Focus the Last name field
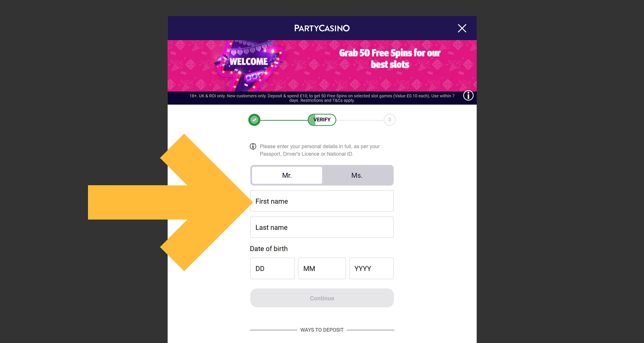This screenshot has height=343, width=644. click(x=322, y=227)
